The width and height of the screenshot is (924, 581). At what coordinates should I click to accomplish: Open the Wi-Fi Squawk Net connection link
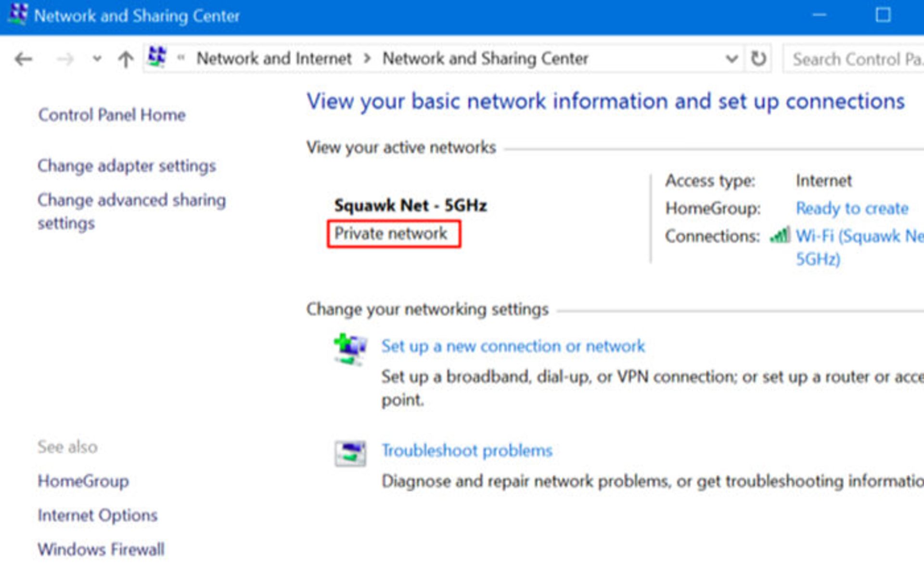click(x=859, y=236)
